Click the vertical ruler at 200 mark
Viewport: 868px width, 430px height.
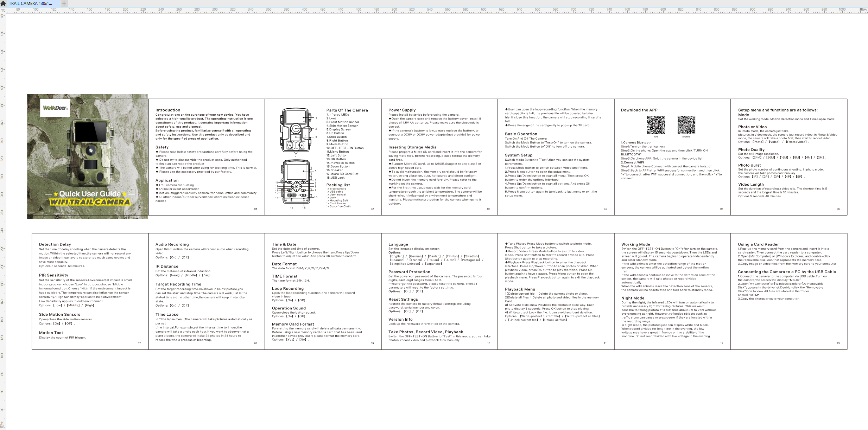2,266
